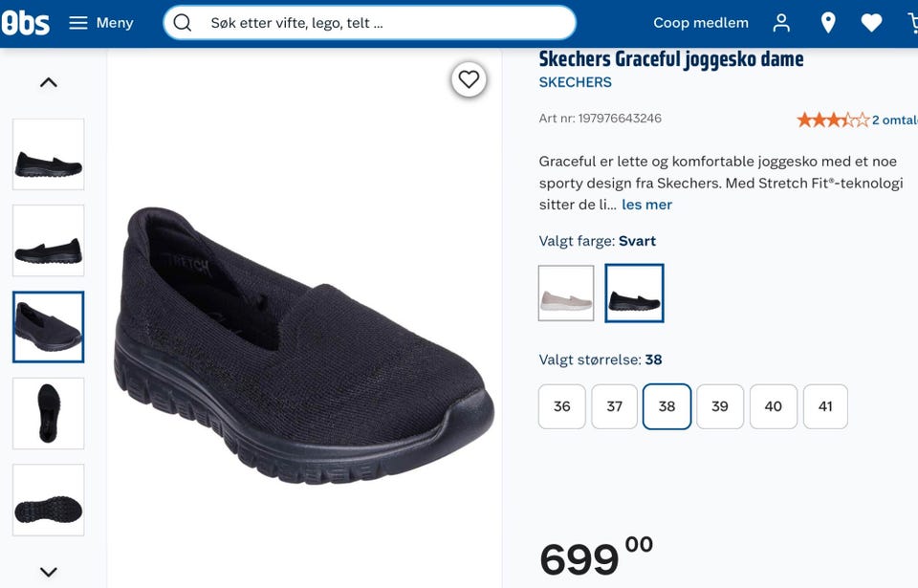Click the Obs logo in header
This screenshot has width=918, height=588.
(x=25, y=24)
